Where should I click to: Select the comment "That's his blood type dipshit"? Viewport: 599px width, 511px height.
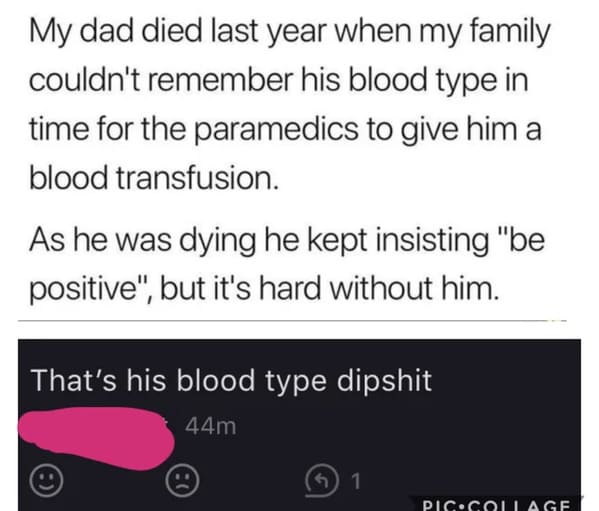[x=232, y=381]
